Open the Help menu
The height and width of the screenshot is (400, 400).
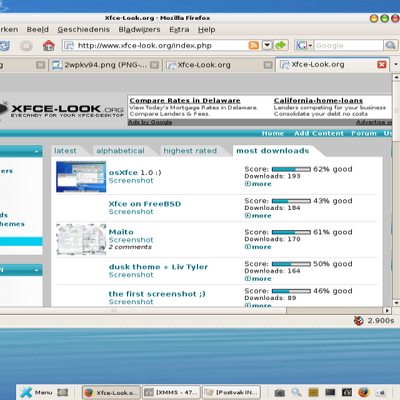[x=207, y=29]
